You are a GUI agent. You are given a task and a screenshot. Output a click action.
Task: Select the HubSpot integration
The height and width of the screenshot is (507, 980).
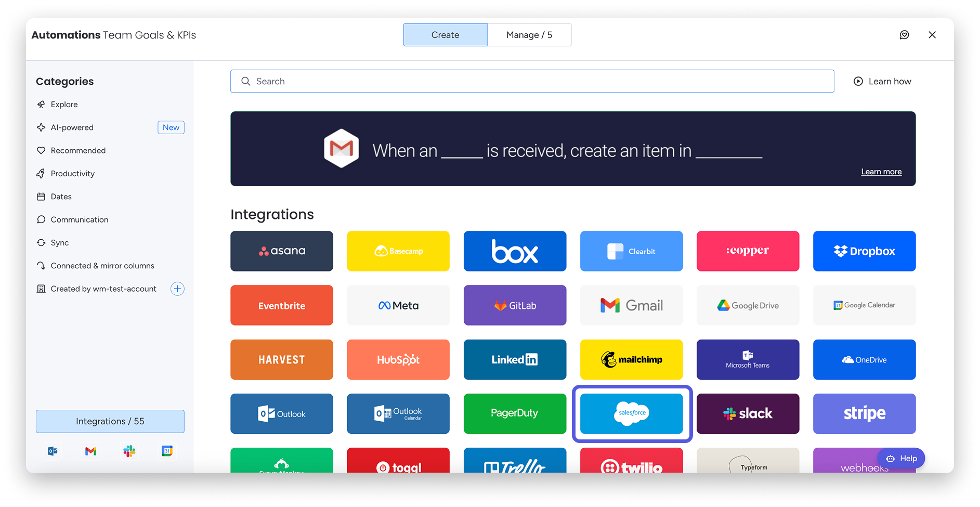pyautogui.click(x=398, y=359)
